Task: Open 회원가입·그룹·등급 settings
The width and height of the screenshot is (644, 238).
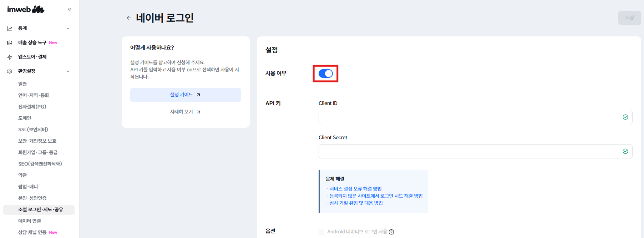Action: [38, 152]
